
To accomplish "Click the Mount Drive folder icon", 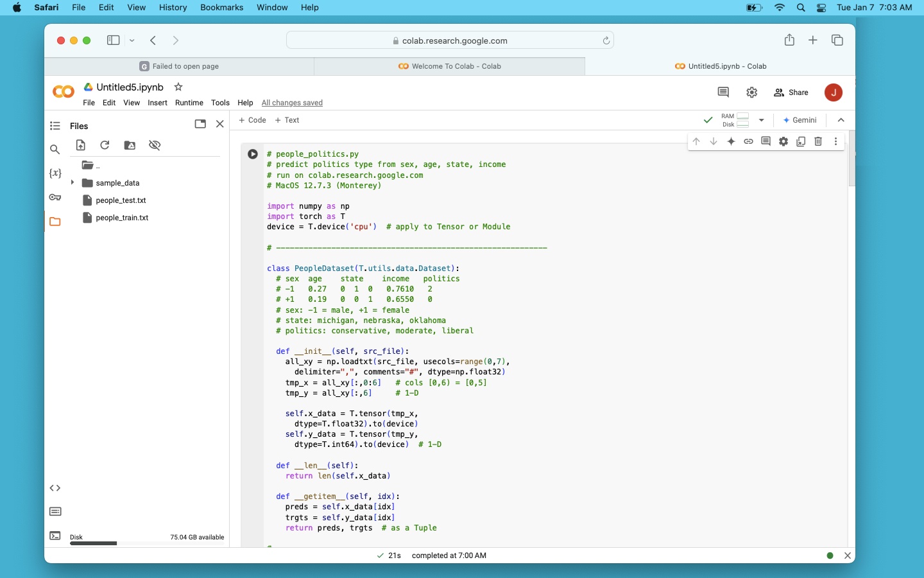I will coord(130,145).
